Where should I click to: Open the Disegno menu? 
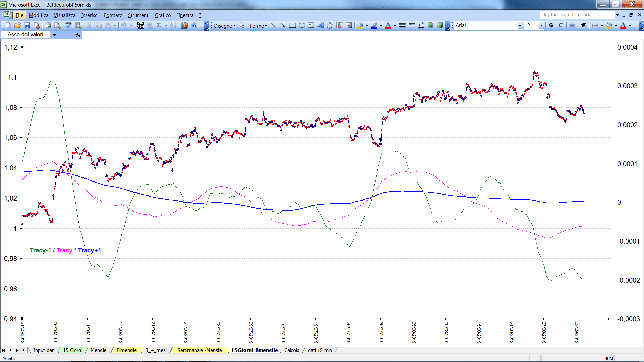225,26
